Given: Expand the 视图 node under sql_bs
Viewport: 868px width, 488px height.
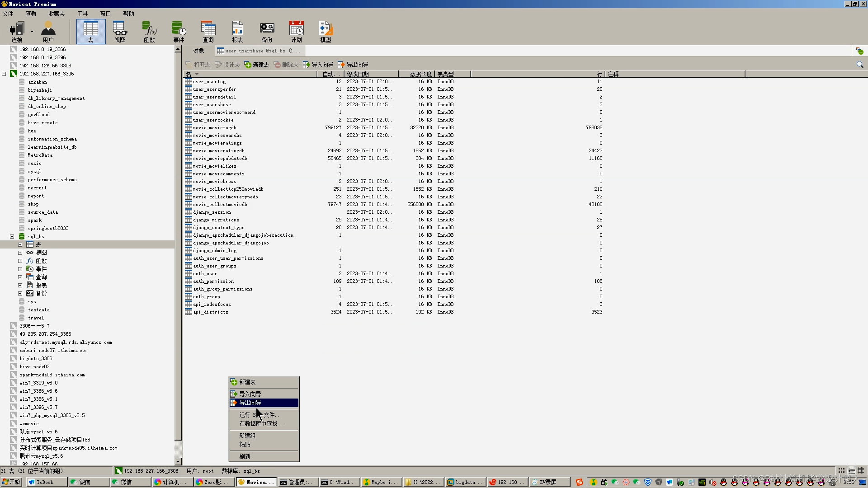Looking at the screenshot, I should point(20,253).
